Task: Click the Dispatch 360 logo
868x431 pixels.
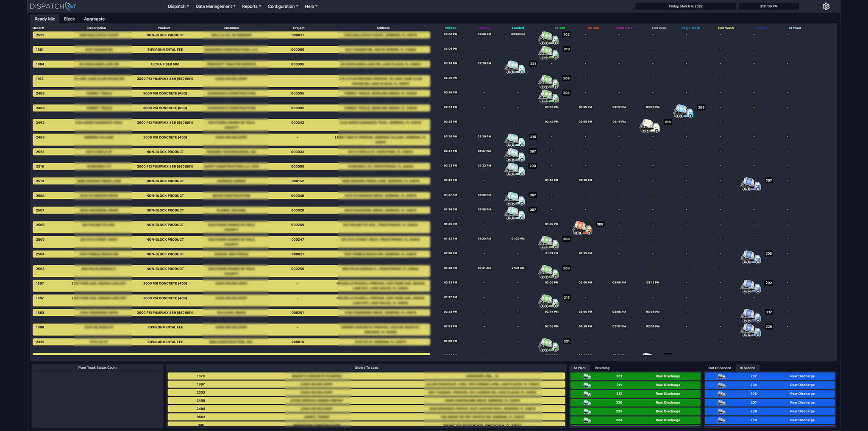Action: point(53,6)
